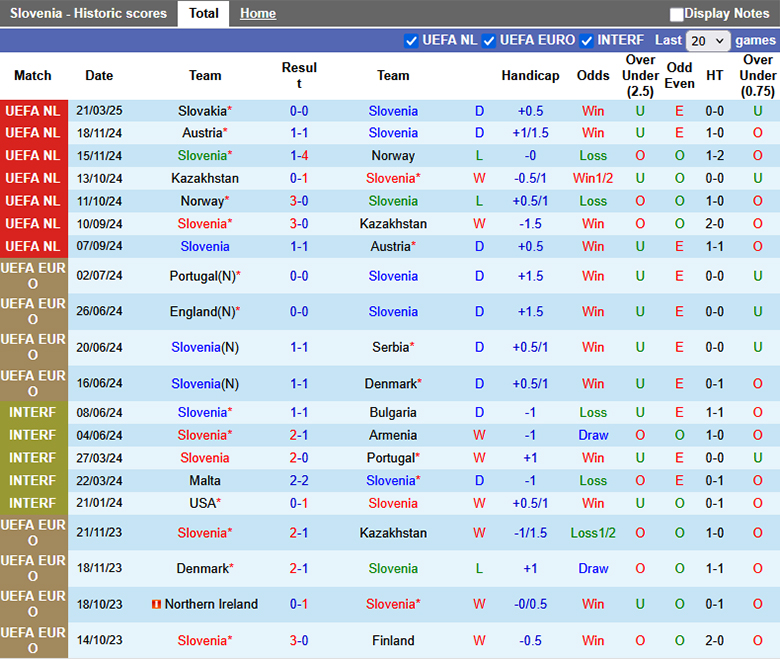The height and width of the screenshot is (659, 780).
Task: Open Slovakia team in 21/03/25 row
Action: click(205, 111)
